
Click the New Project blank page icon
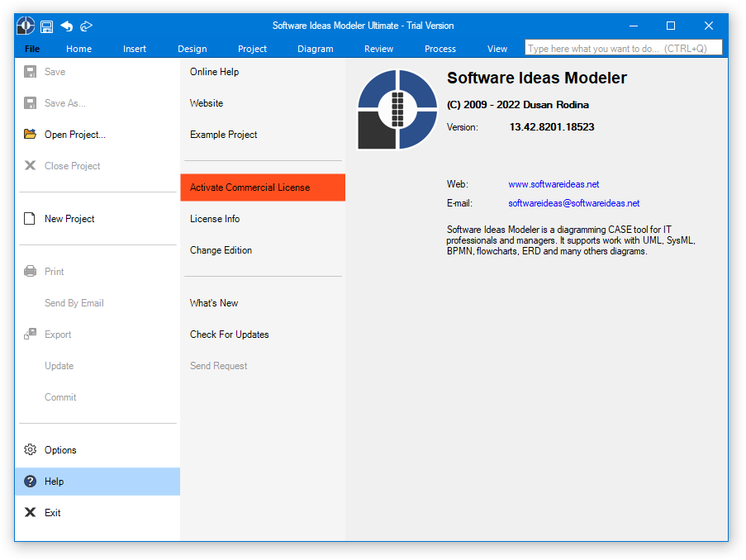click(30, 218)
